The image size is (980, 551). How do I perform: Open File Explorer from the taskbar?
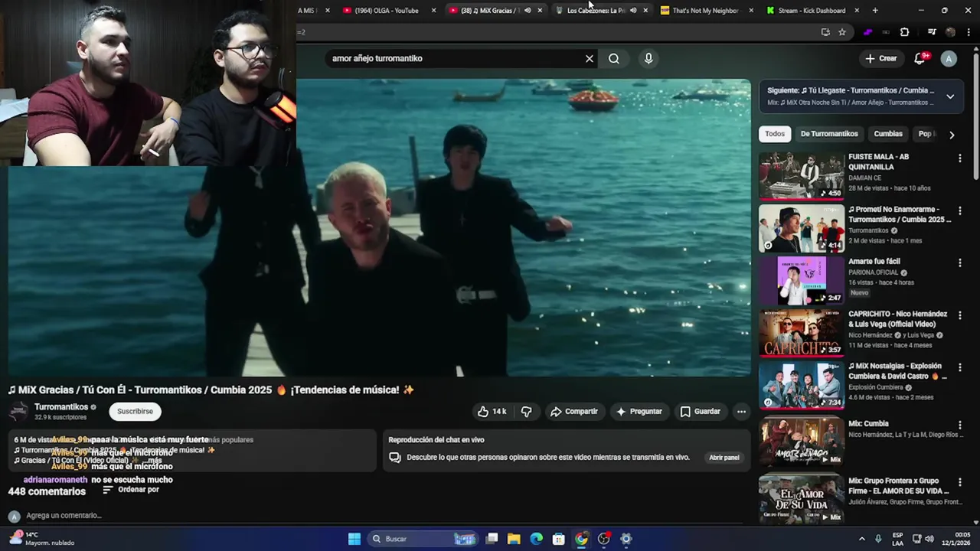[514, 539]
